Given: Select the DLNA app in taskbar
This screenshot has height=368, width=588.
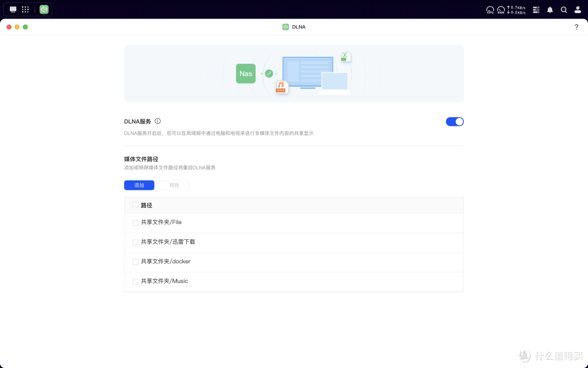Looking at the screenshot, I should (44, 9).
